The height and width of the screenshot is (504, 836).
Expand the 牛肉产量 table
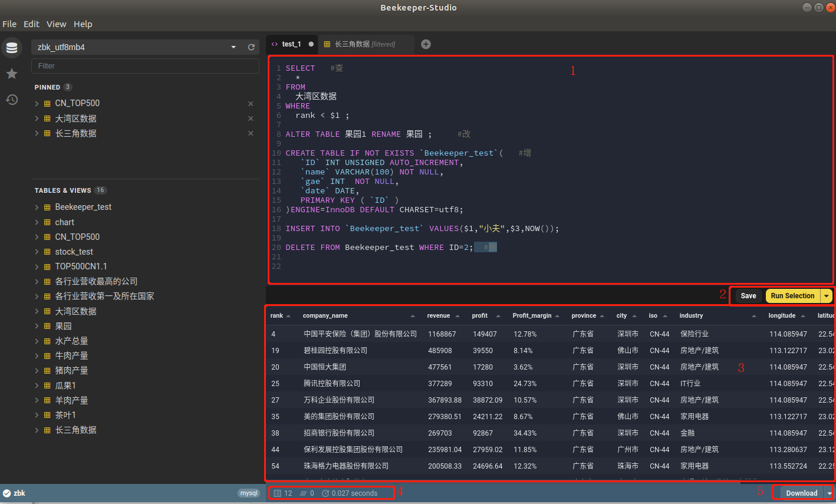pyautogui.click(x=37, y=355)
